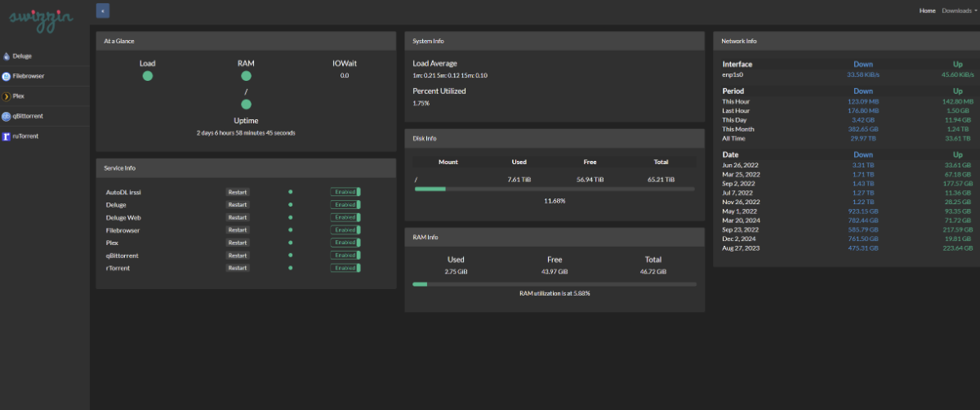Open qBittorrent from the sidebar menu
This screenshot has width=980, height=410.
(45, 116)
